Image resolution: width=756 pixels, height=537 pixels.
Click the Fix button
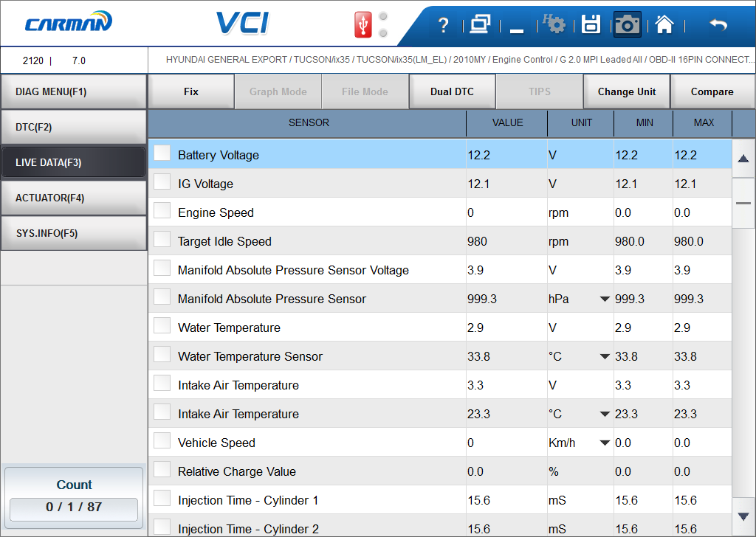point(191,91)
